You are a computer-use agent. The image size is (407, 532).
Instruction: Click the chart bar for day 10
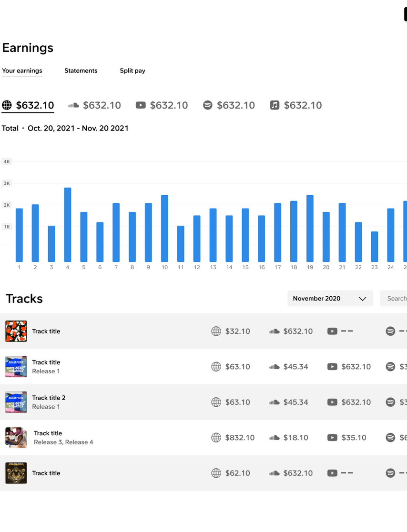(x=164, y=228)
